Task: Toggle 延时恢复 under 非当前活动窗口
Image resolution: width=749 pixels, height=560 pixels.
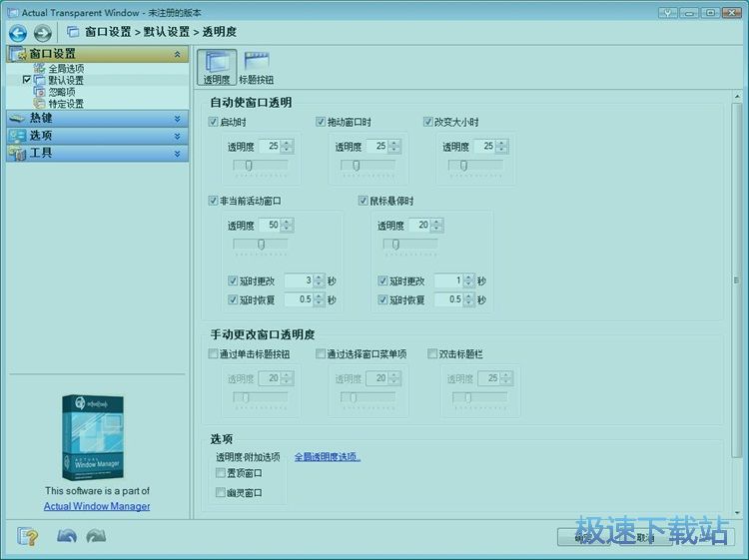Action: click(233, 299)
